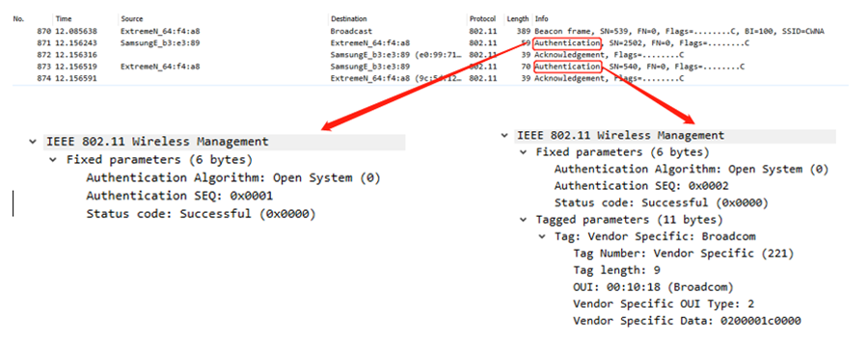The image size is (868, 347).
Task: Click Source ExtremeN_64:f4:a8 in packet 870
Action: coord(160,31)
